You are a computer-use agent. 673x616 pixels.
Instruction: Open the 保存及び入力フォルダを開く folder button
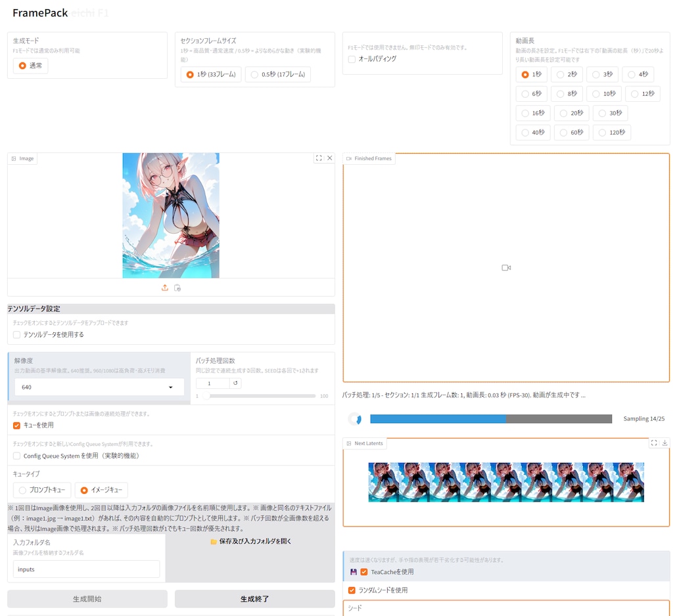pos(250,542)
